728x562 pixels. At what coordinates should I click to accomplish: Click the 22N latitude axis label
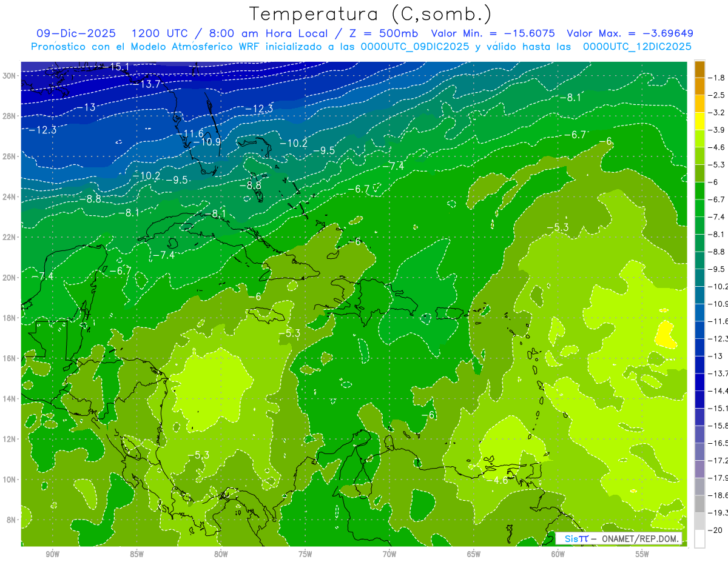click(10, 237)
